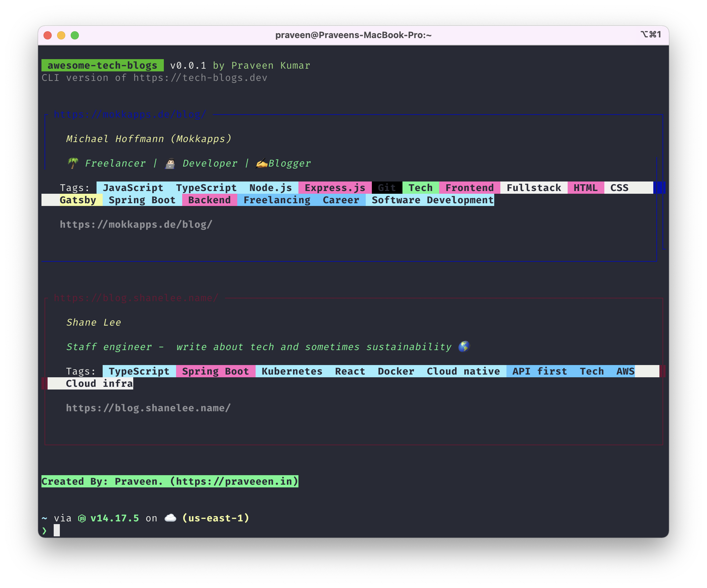Image resolution: width=707 pixels, height=588 pixels.
Task: Toggle the Backend tag on Mokkapps blog
Action: click(x=210, y=200)
